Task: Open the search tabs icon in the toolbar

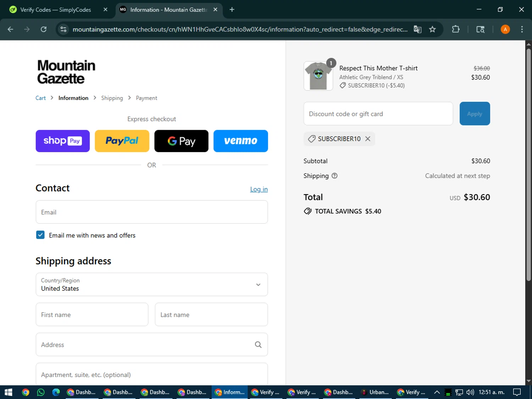Action: pos(480,29)
